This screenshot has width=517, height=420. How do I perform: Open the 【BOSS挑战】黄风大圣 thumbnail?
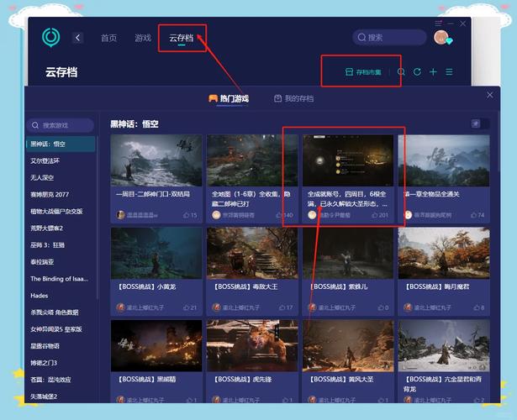pos(348,345)
